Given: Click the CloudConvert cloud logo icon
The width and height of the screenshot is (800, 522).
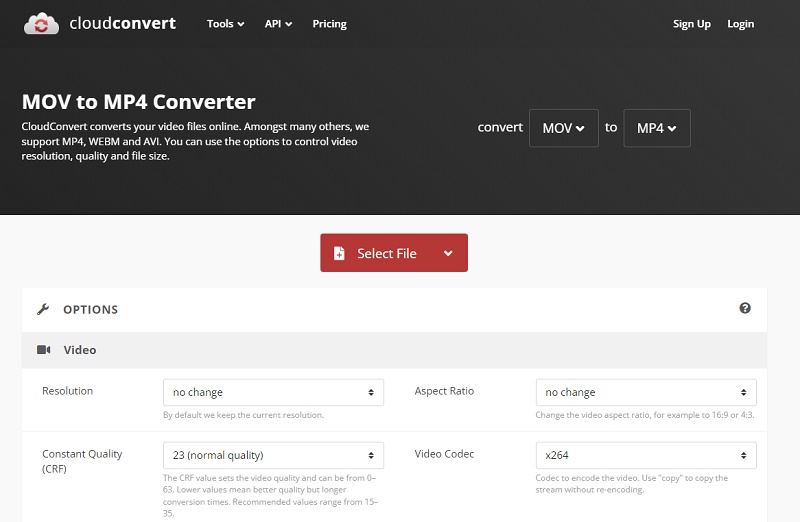Looking at the screenshot, I should pos(41,23).
